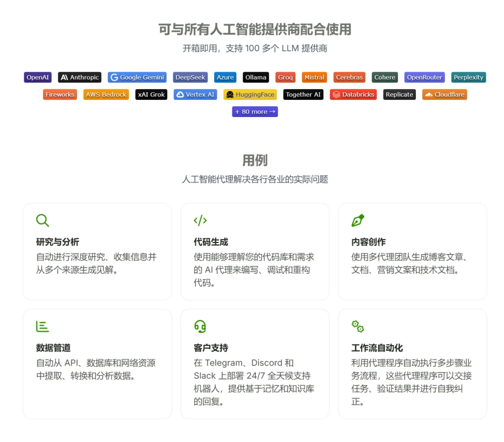Click the 客户支持 card title
Screen dimensions: 504x442
(x=211, y=348)
